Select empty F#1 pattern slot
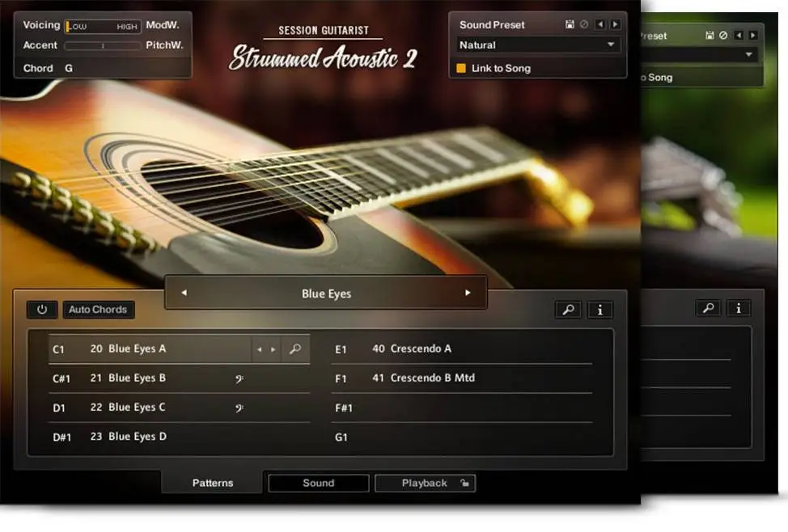Image resolution: width=788 pixels, height=532 pixels. pyautogui.click(x=462, y=407)
